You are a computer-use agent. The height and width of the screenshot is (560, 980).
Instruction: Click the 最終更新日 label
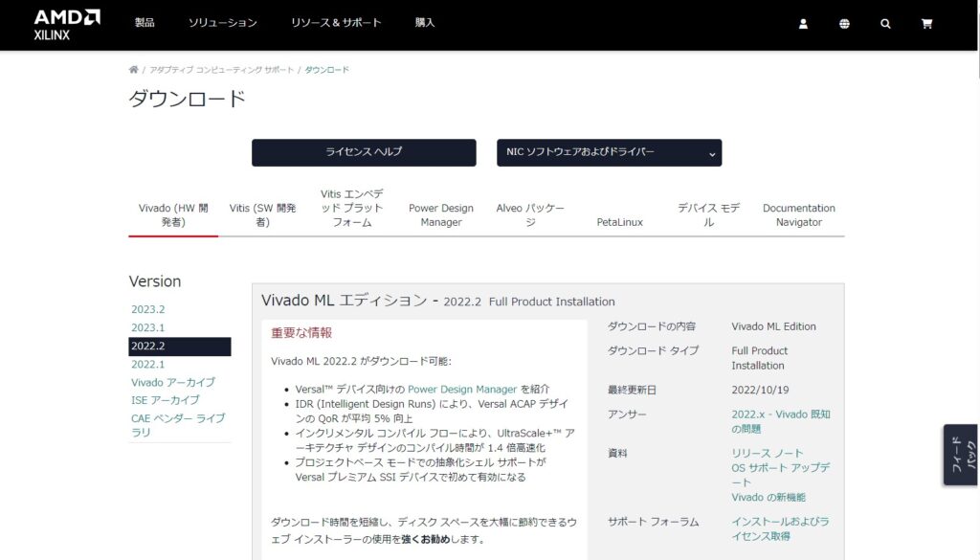[x=632, y=390]
